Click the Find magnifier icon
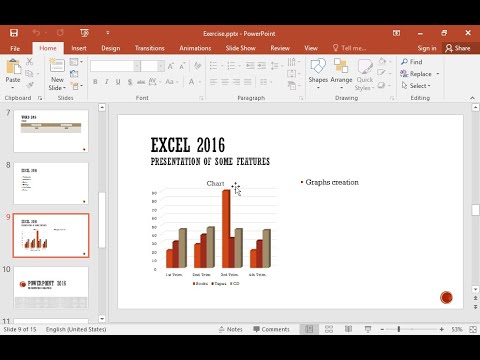 coord(404,62)
